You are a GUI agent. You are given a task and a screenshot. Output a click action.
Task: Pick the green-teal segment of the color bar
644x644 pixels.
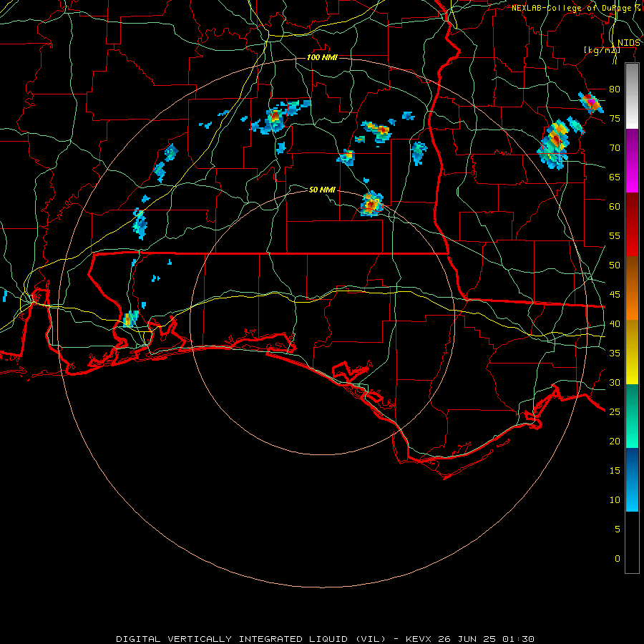point(632,416)
